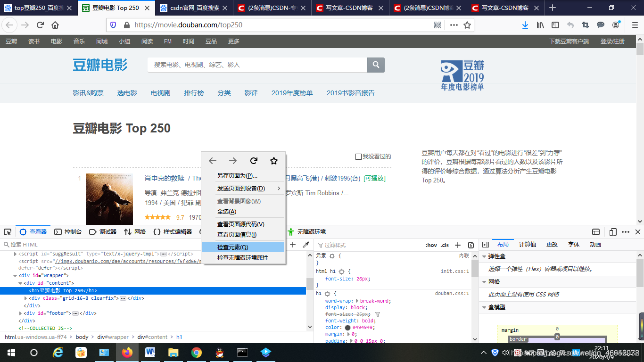Click the selector highlight icon next to html h1
Image resolution: width=644 pixels, height=362 pixels.
tap(341, 271)
